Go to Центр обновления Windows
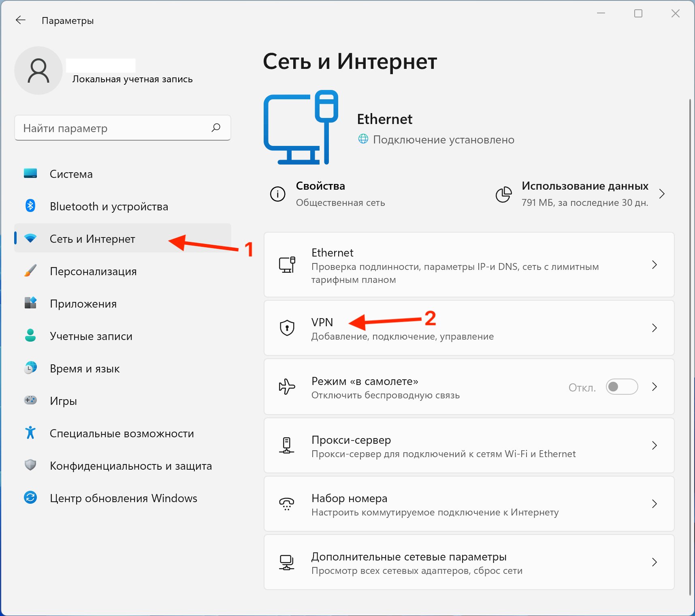 (x=123, y=498)
